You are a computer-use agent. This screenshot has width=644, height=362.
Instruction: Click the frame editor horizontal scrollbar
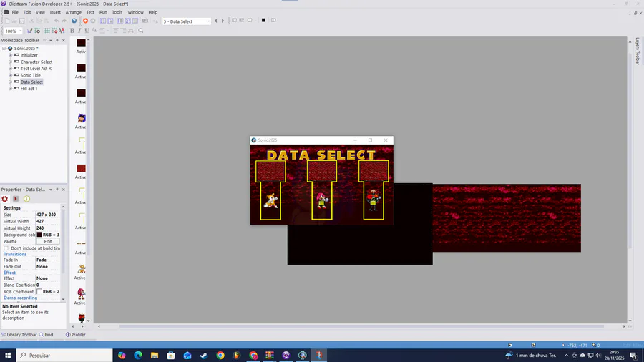coord(361,326)
